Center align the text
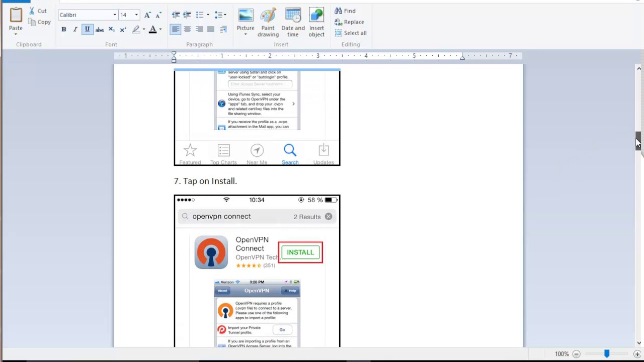The image size is (644, 362). [x=187, y=30]
